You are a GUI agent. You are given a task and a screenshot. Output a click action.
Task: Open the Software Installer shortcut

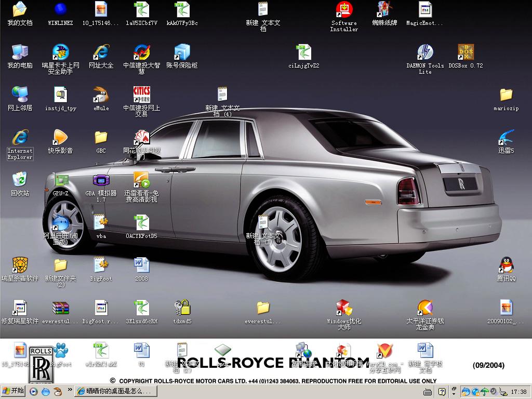[x=344, y=10]
